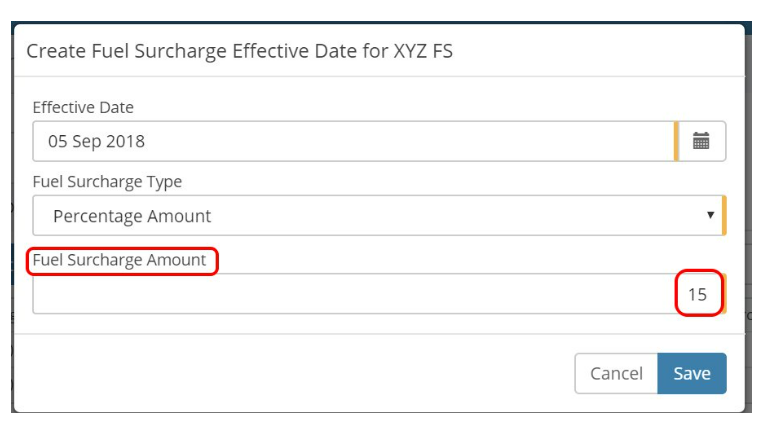Click the 05 Sep 2018 date text

coord(96,142)
